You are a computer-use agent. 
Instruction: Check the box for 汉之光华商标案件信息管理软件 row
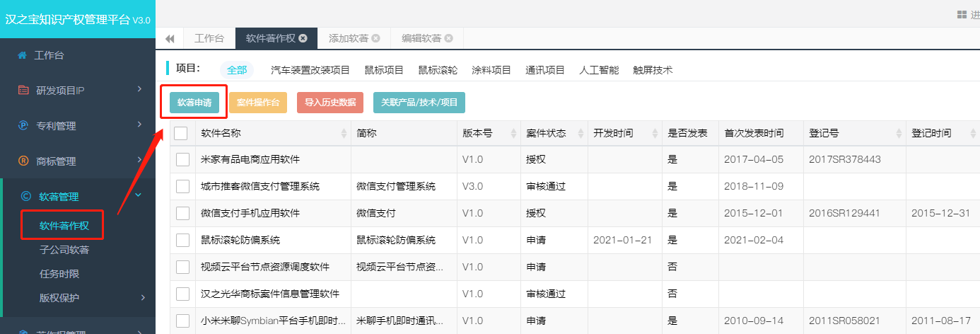coord(182,294)
